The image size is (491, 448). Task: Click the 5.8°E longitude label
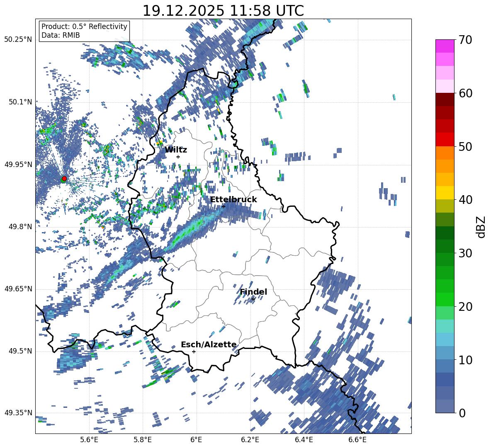tap(143, 440)
